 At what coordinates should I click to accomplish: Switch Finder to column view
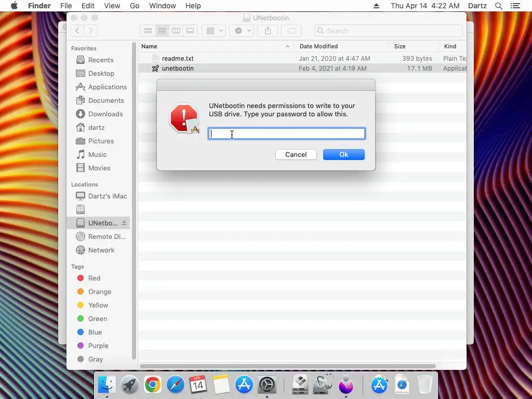[176, 31]
